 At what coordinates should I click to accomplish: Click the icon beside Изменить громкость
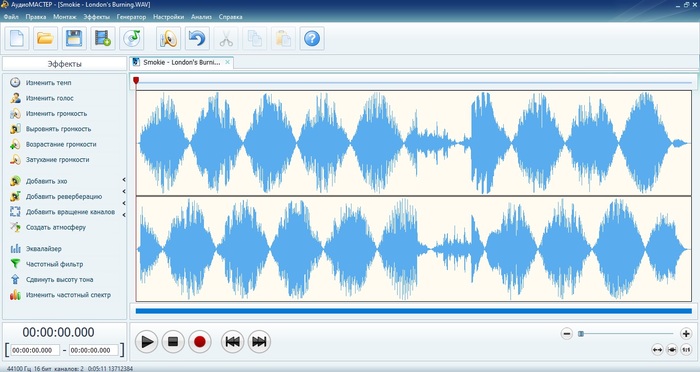coord(15,113)
